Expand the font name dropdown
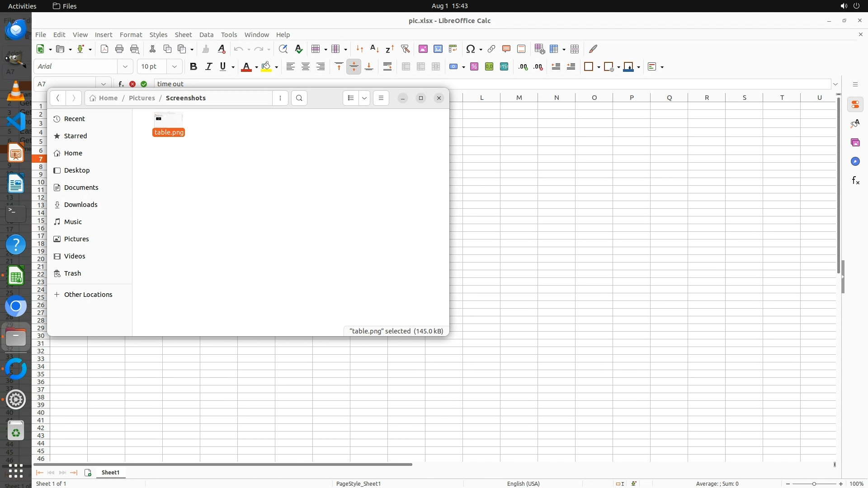Screen dimensions: 868x488 tap(125, 66)
